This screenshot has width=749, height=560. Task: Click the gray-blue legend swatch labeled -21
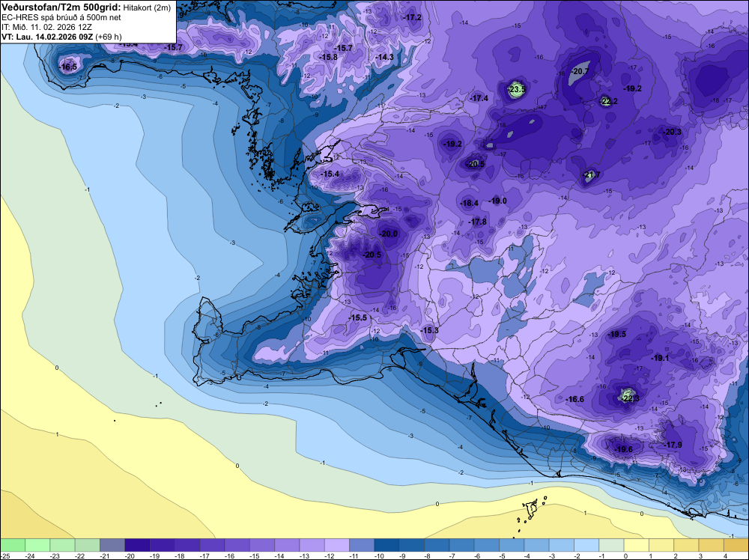click(x=112, y=545)
